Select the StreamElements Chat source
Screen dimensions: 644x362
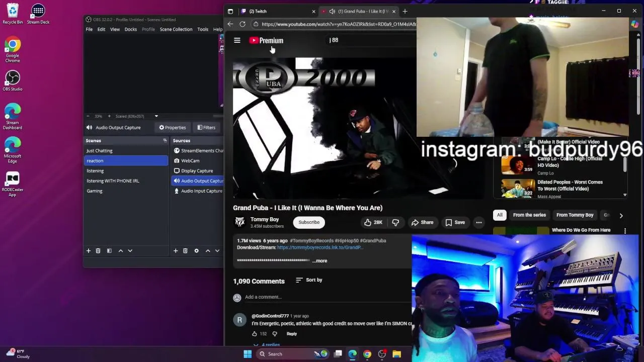click(197, 151)
